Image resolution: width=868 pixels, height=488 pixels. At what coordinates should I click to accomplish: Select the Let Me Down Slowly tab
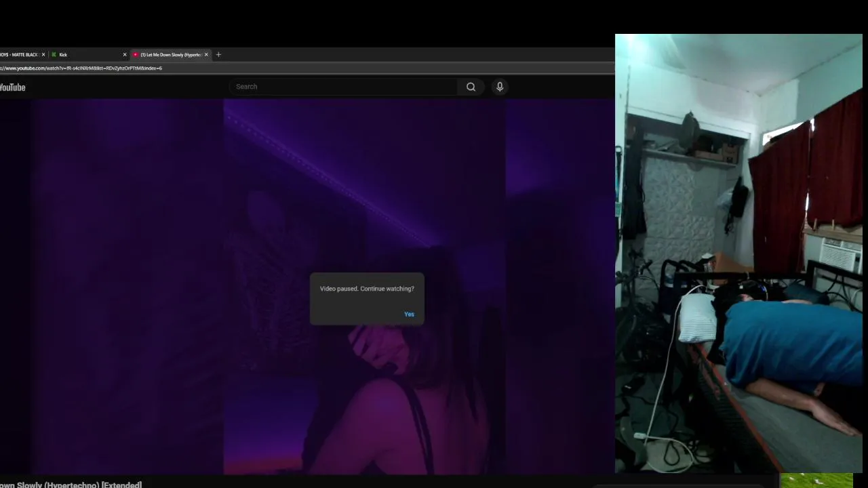pos(170,55)
